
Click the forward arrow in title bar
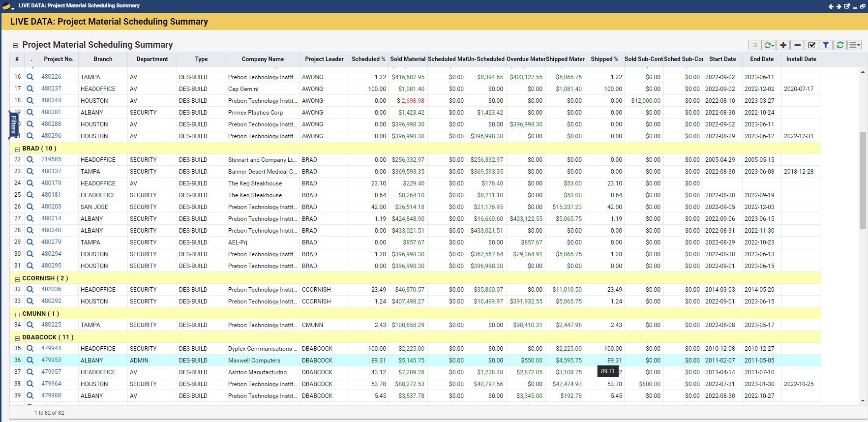click(x=839, y=6)
